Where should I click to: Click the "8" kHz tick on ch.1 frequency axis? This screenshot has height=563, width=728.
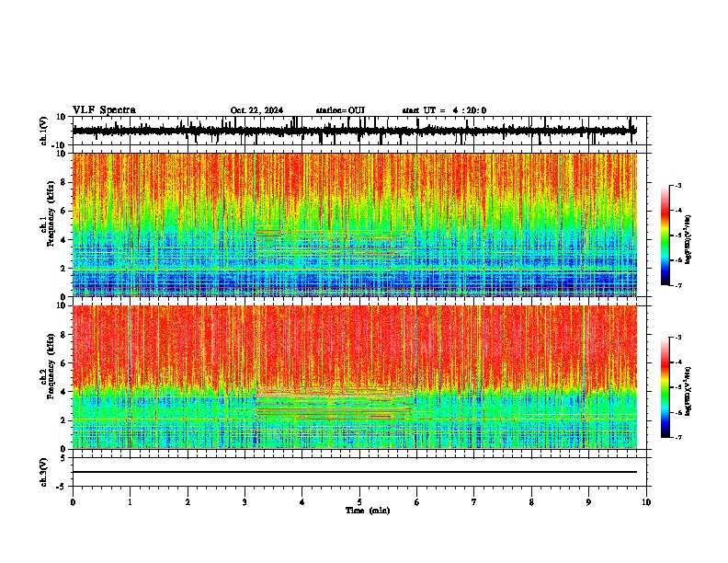click(x=64, y=182)
